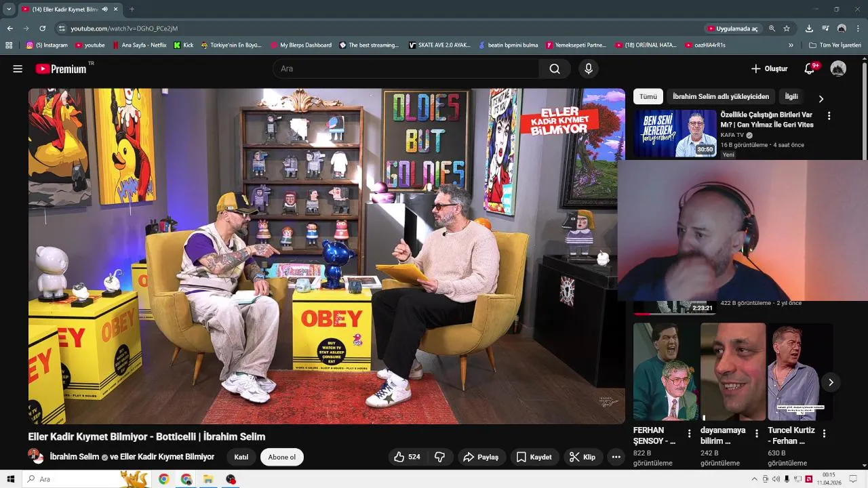The image size is (868, 488).
Task: Open dayanamaya bilirim short thumbnail
Action: 733,371
